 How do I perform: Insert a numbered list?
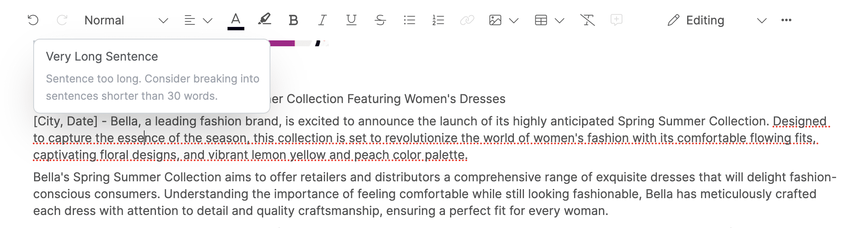438,20
